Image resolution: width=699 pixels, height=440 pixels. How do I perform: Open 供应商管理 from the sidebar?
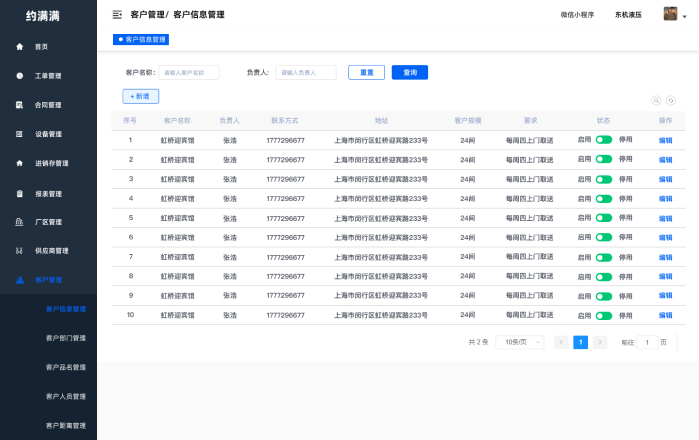(x=50, y=251)
